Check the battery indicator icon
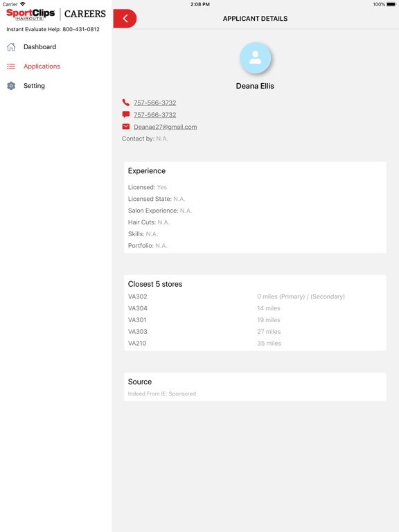 coord(391,4)
